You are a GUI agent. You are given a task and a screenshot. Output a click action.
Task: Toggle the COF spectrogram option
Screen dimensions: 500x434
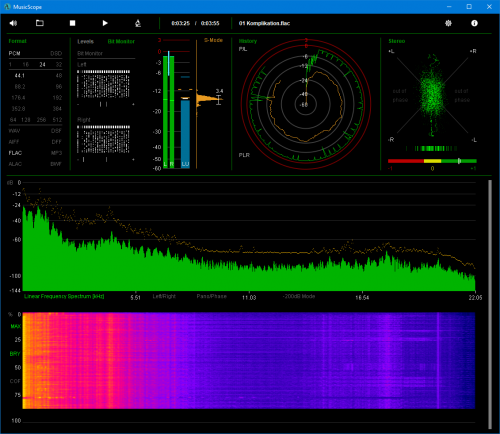[15, 381]
